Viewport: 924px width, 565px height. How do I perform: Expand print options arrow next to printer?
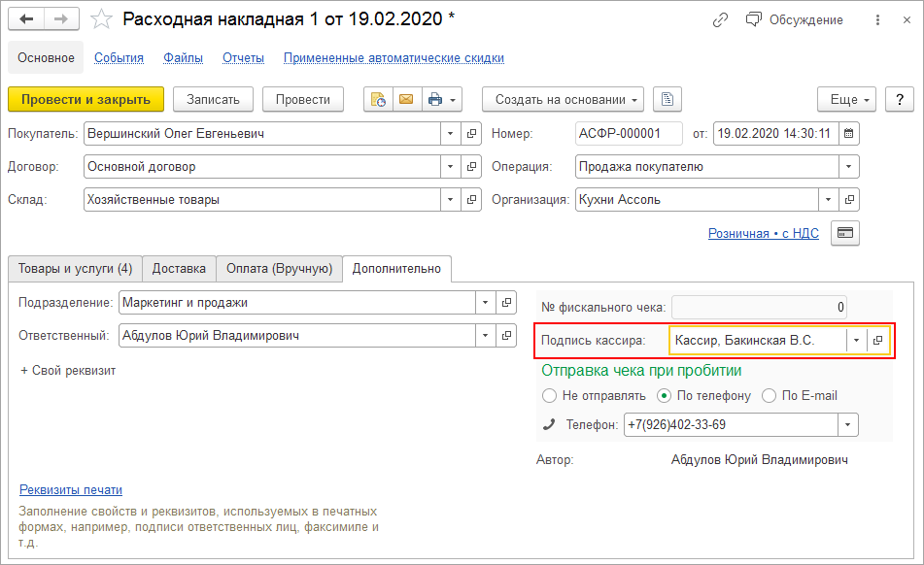453,100
